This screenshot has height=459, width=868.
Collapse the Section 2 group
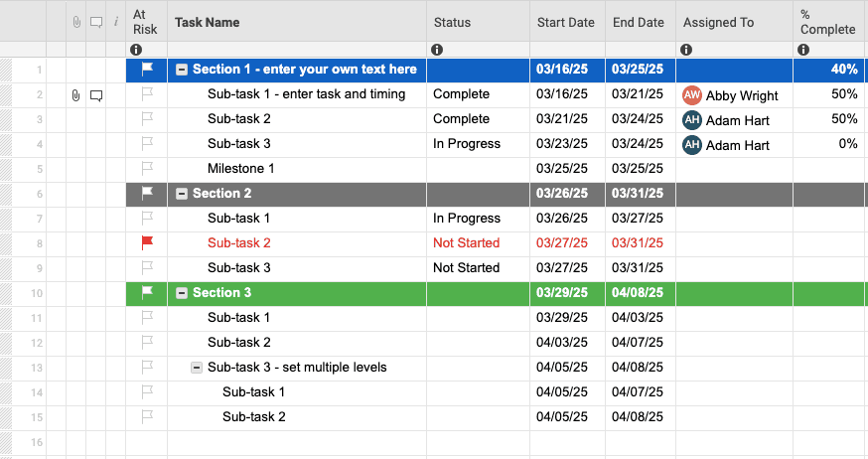click(x=182, y=194)
